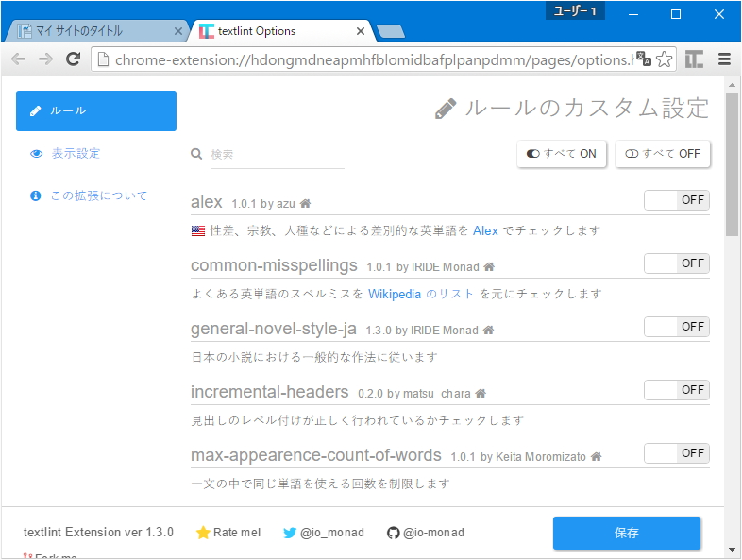Click the search magnifier icon
The height and width of the screenshot is (560, 742).
196,154
